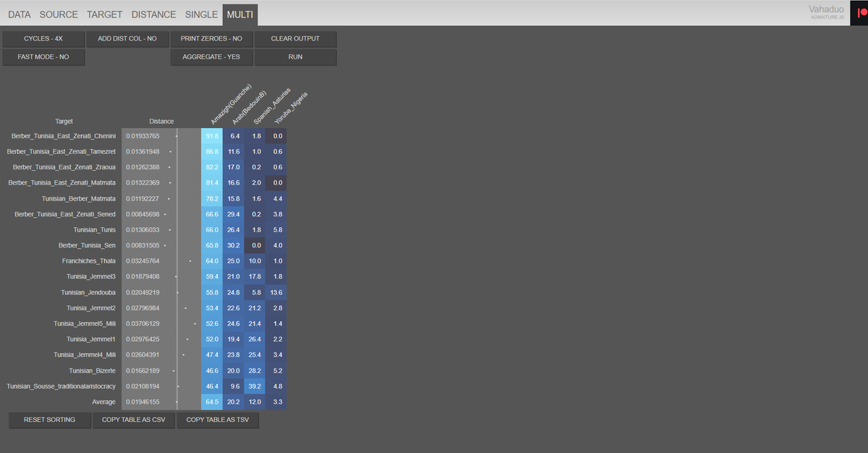Click distance value 0.00845698
868x453 pixels.
pos(142,214)
